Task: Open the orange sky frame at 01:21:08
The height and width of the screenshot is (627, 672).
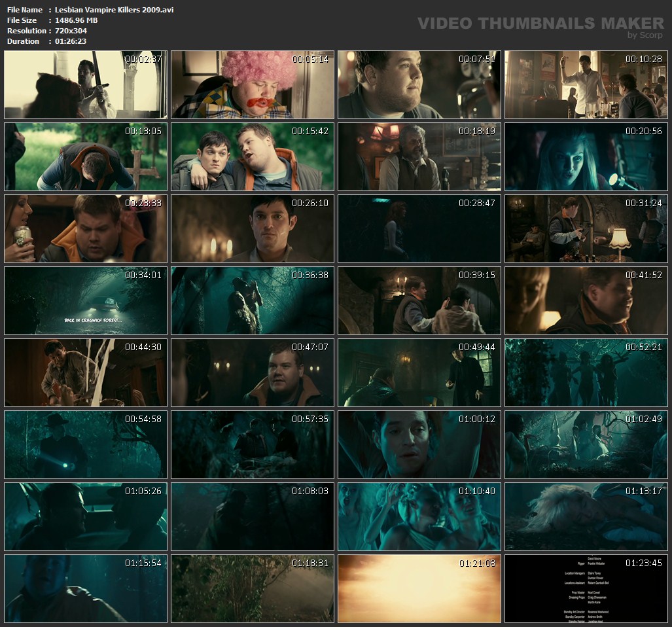Action: (x=419, y=588)
